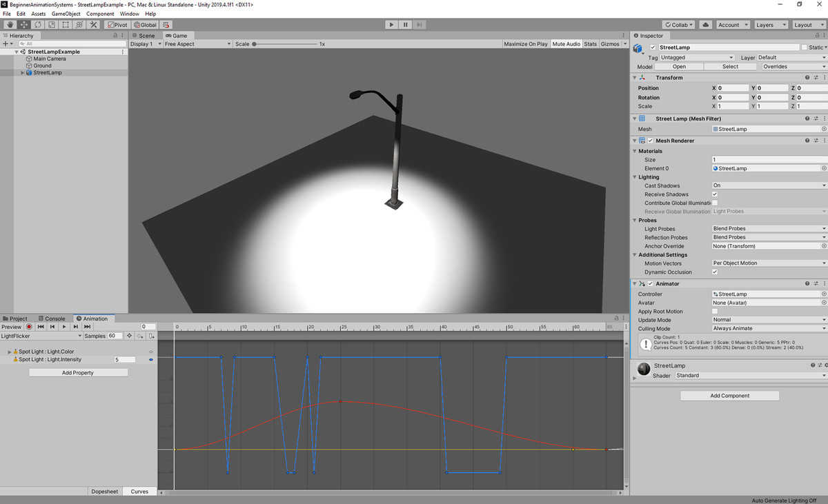Click the Game view Scale slider
This screenshot has width=828, height=504.
283,44
